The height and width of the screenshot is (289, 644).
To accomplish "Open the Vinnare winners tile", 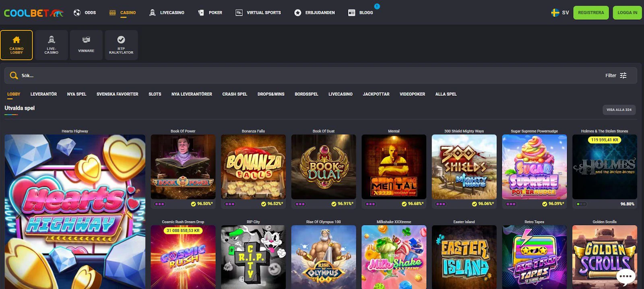I will point(86,45).
